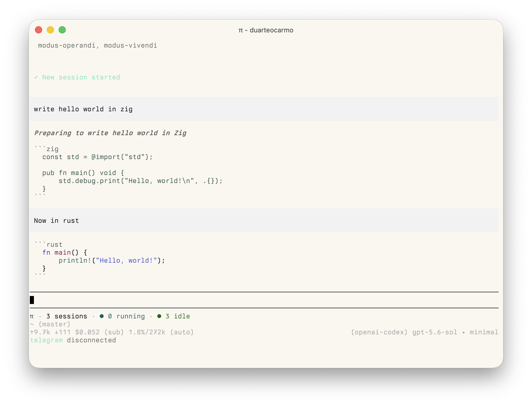
Task: Click the red close window button
Action: coord(39,30)
